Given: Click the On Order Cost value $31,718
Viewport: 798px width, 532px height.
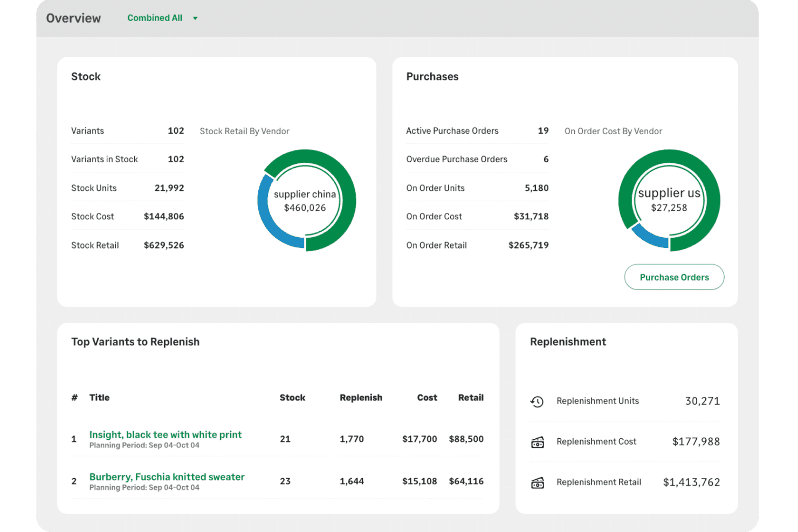Looking at the screenshot, I should tap(531, 217).
